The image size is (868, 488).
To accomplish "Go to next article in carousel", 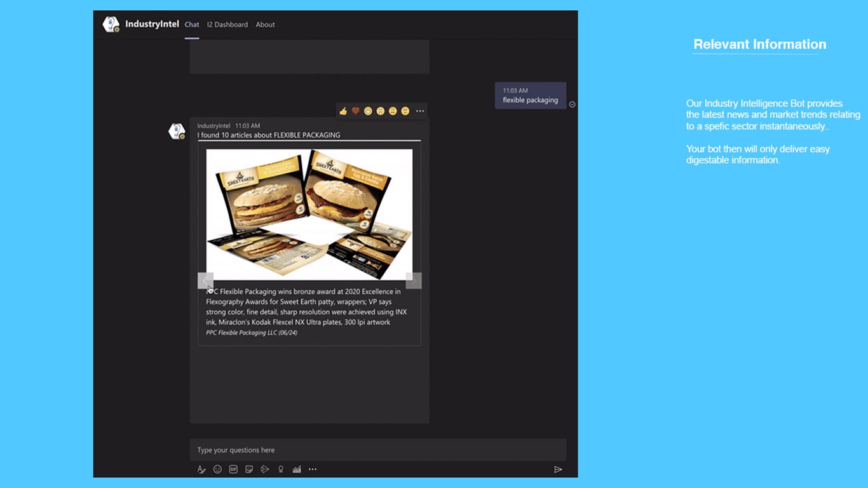I will click(x=414, y=281).
